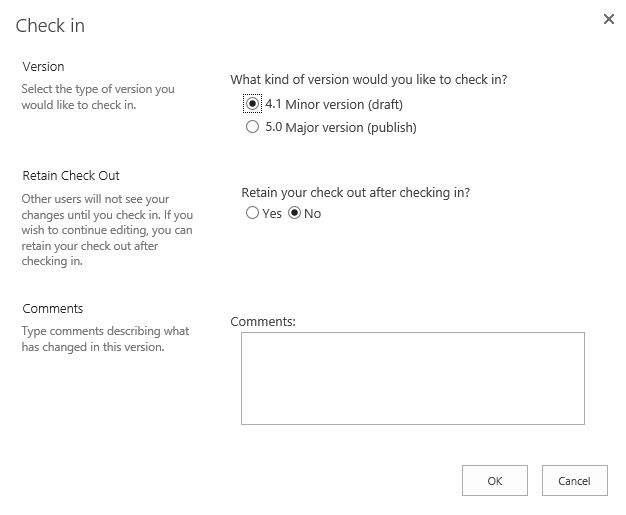Click "Retain your check out after checking in?" text

point(356,192)
